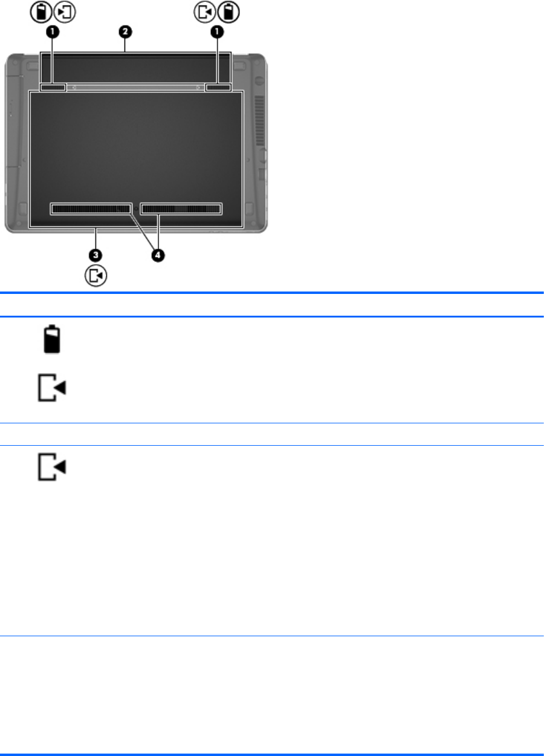
Task: Click the right bottom vent on laptop
Action: tap(181, 209)
